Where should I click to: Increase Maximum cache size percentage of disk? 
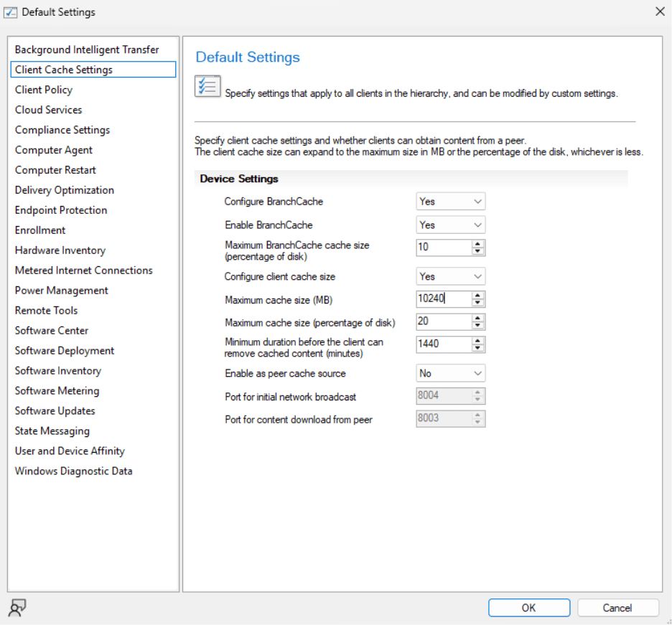(x=478, y=319)
